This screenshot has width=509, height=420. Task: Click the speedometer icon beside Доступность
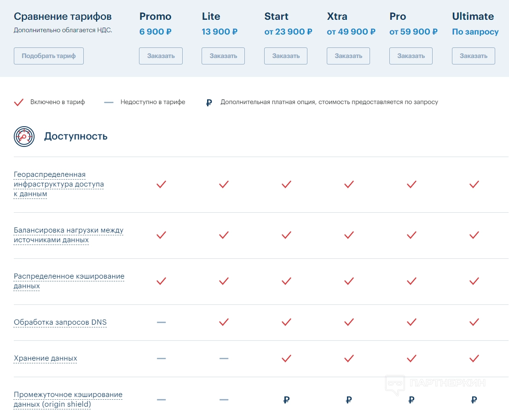24,136
